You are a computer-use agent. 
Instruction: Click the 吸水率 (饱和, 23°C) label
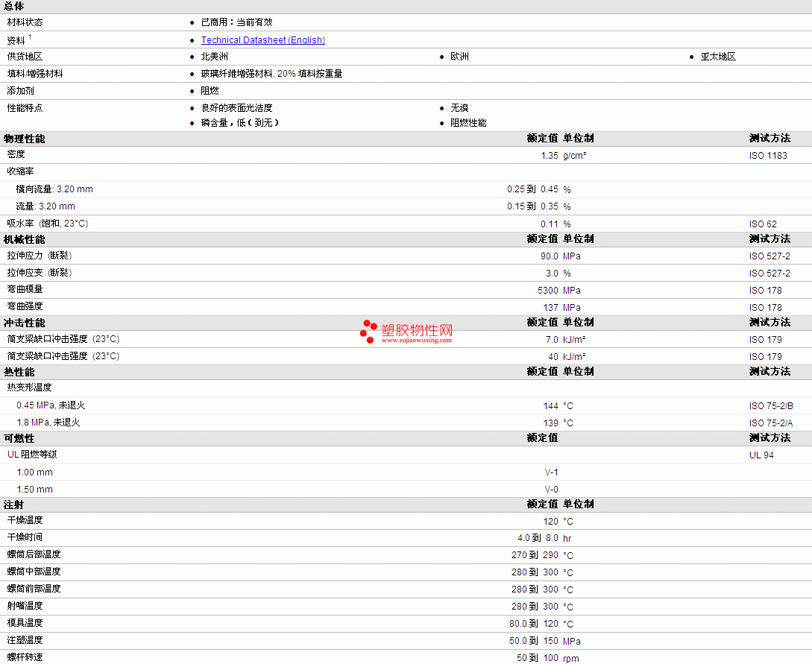[x=48, y=224]
